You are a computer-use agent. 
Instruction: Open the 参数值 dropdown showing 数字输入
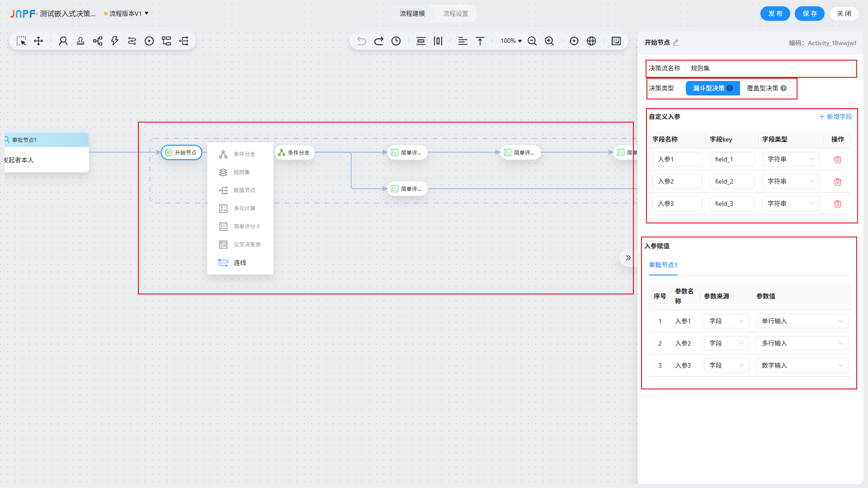tap(802, 365)
